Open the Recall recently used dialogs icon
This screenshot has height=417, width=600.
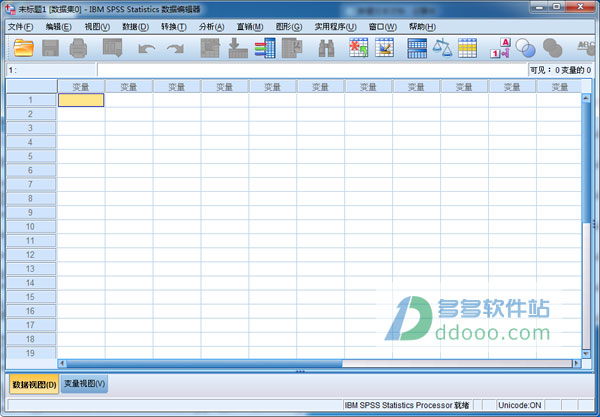click(112, 48)
